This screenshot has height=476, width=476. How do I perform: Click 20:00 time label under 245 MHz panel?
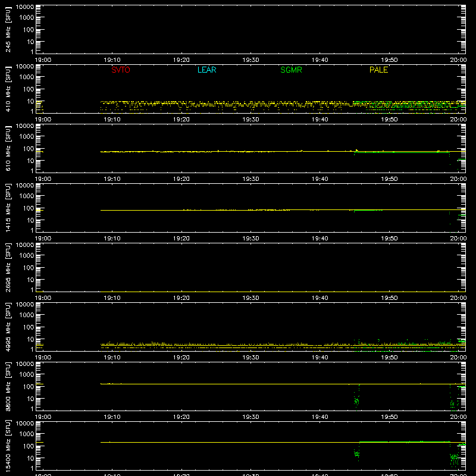point(458,60)
